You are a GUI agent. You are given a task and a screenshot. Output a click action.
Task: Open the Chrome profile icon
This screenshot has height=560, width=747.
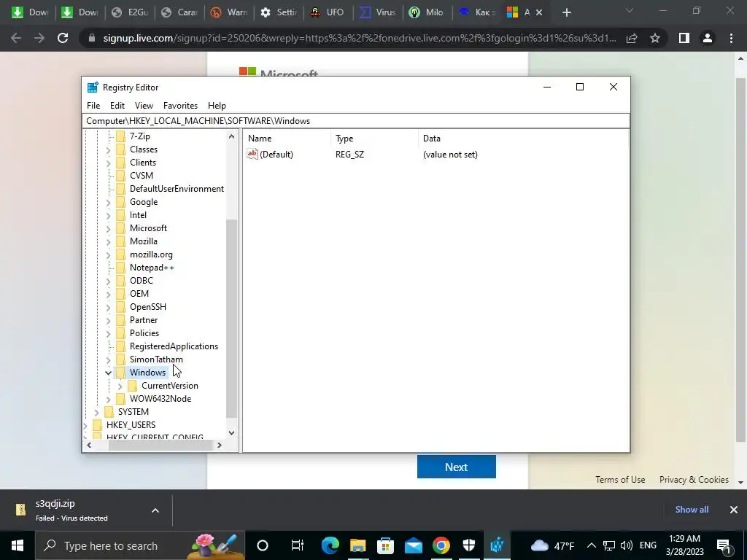click(708, 38)
